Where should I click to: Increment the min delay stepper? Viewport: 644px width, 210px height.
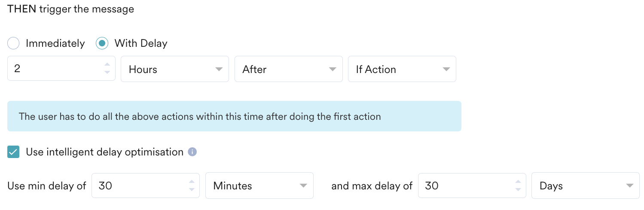[x=192, y=182]
